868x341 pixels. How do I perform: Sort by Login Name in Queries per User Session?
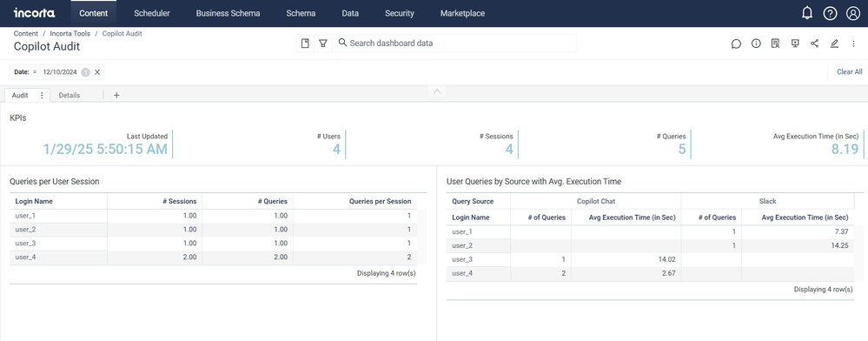pos(34,201)
